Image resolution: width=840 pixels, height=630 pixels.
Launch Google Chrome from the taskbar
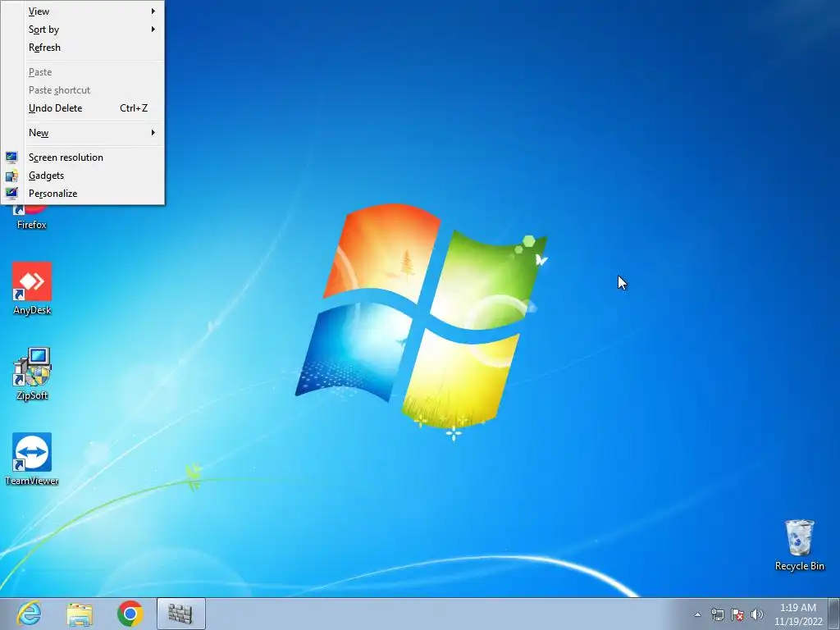coord(130,614)
